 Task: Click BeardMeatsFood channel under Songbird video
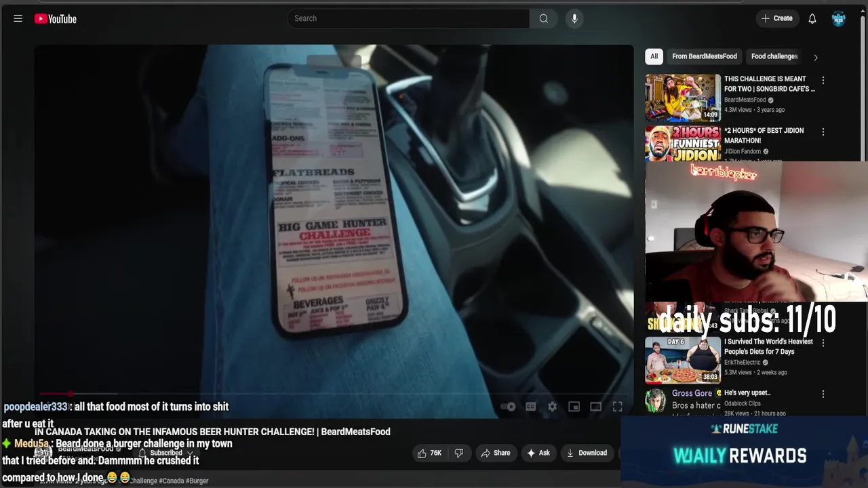pos(745,100)
